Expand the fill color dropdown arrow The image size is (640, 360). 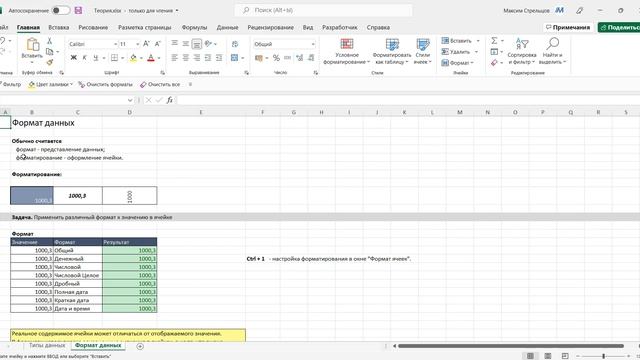click(x=141, y=58)
